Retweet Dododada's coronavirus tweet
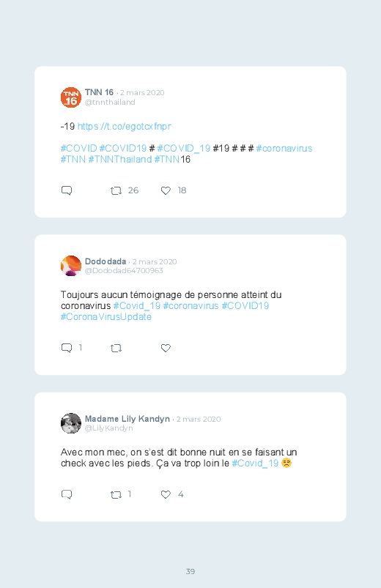Viewport: 381px width, 588px height. click(x=116, y=349)
